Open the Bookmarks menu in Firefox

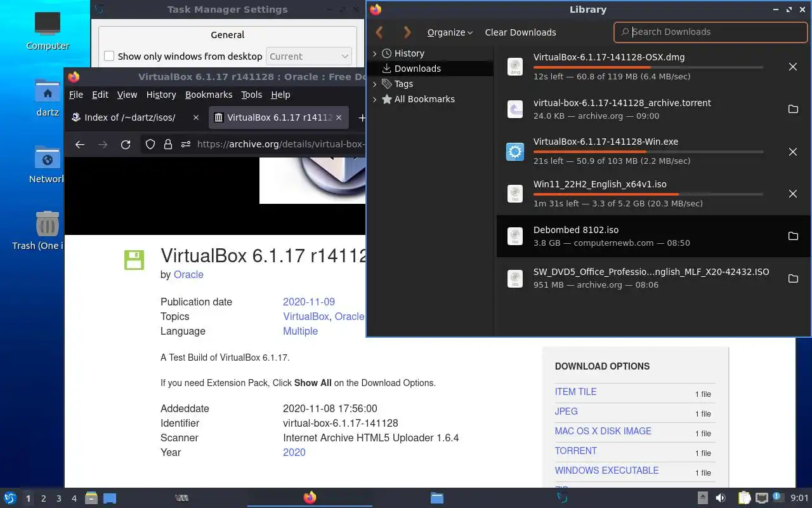pyautogui.click(x=209, y=95)
